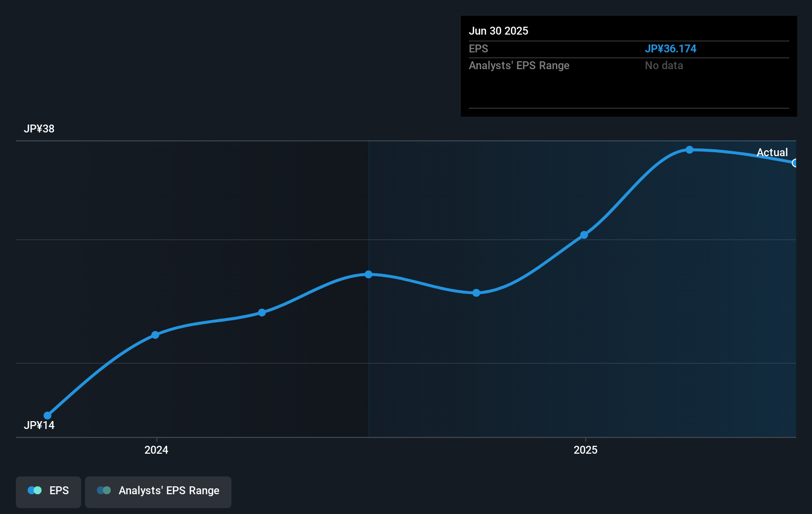Image resolution: width=812 pixels, height=514 pixels.
Task: Click the data point above the 2025 label
Action: tap(585, 235)
